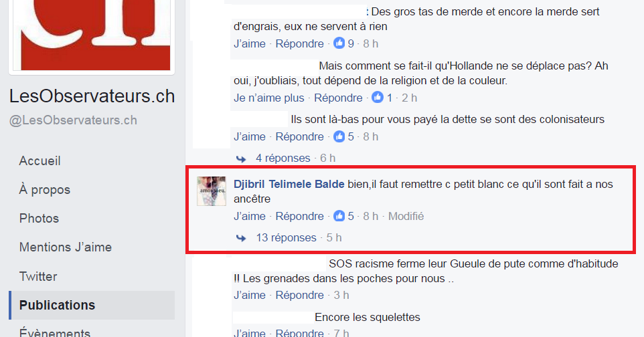Click the thumbs-up icon showing 9 likes

pos(339,43)
